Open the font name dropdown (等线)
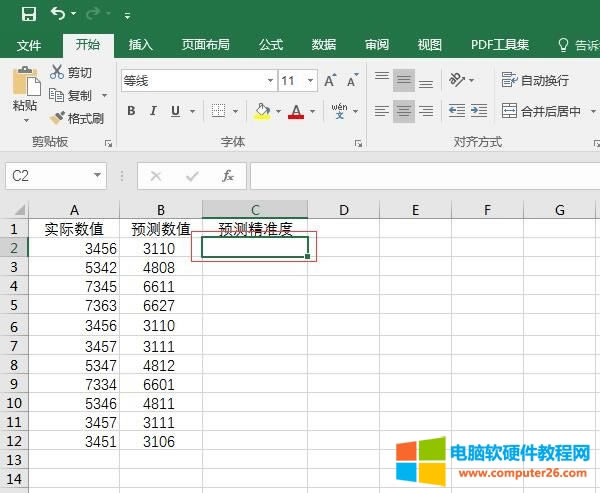The image size is (600, 493). click(270, 81)
